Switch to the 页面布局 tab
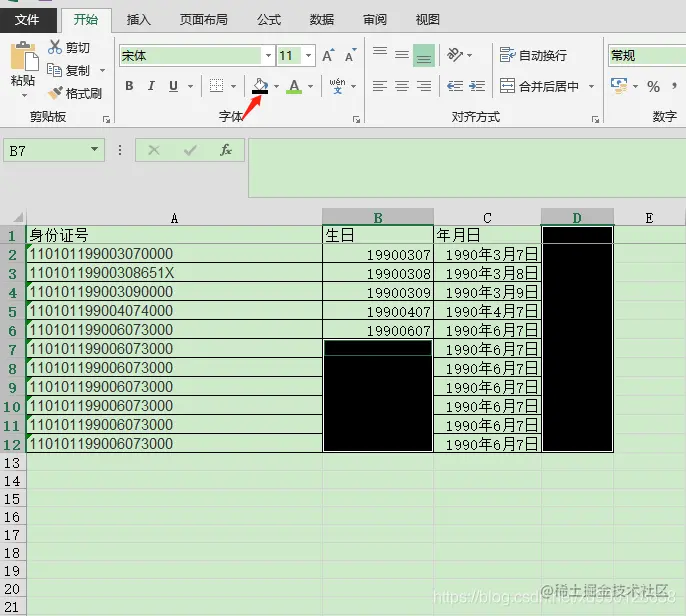The width and height of the screenshot is (686, 616). (203, 20)
